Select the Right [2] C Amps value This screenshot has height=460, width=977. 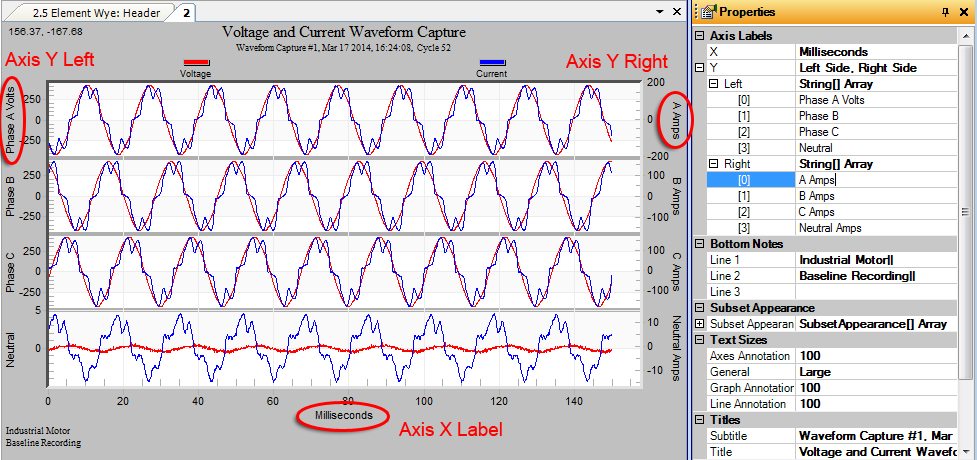(x=876, y=212)
